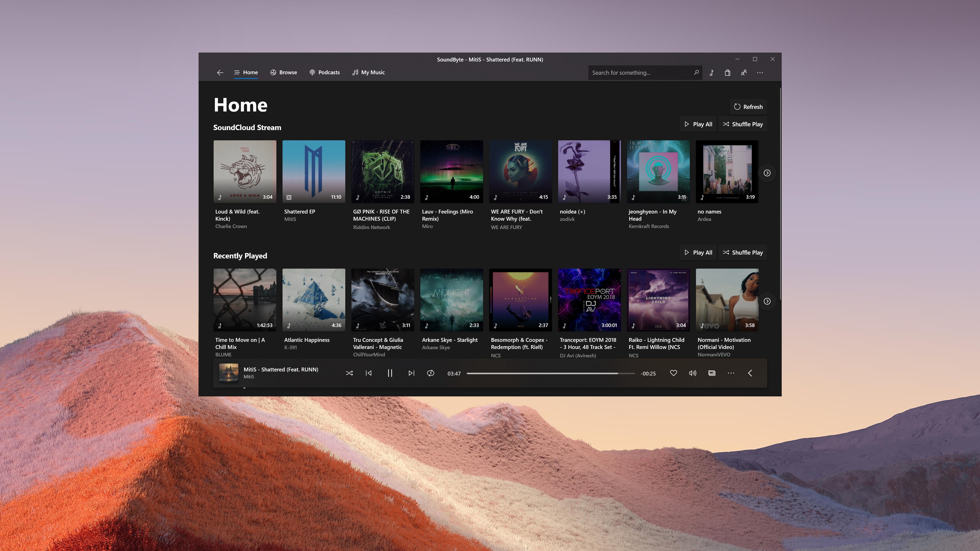980x551 pixels.
Task: Open the Browse tab
Action: coord(284,72)
